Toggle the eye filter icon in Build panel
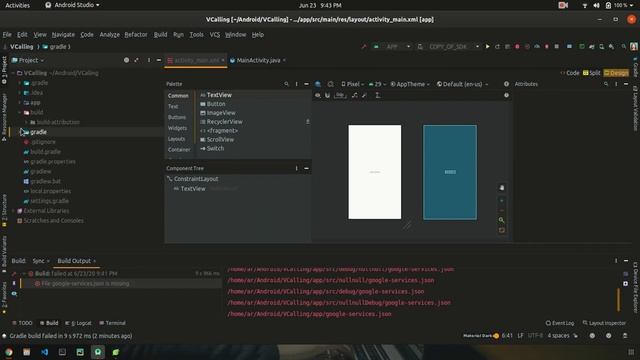 14,294
